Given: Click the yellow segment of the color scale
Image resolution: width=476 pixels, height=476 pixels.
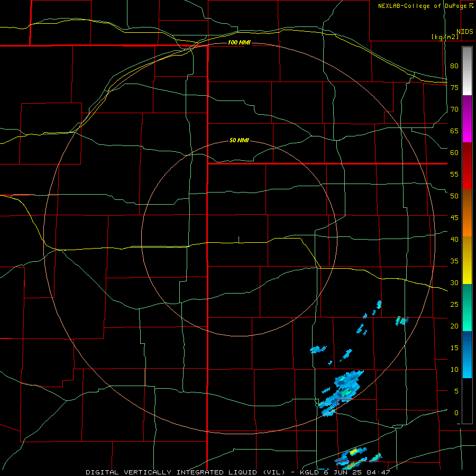Looking at the screenshot, I should [467, 260].
